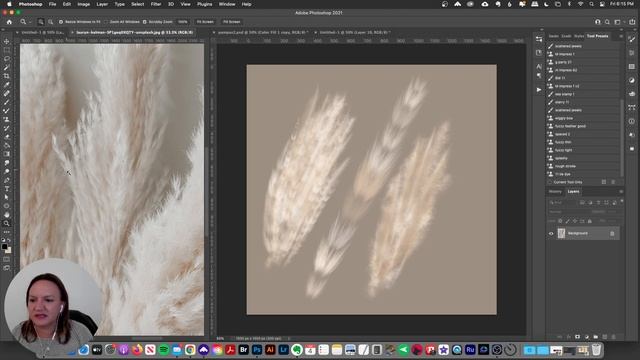Viewport: 640px width, 360px height.
Task: Toggle Current Tool Only checkbox
Action: pos(550,182)
